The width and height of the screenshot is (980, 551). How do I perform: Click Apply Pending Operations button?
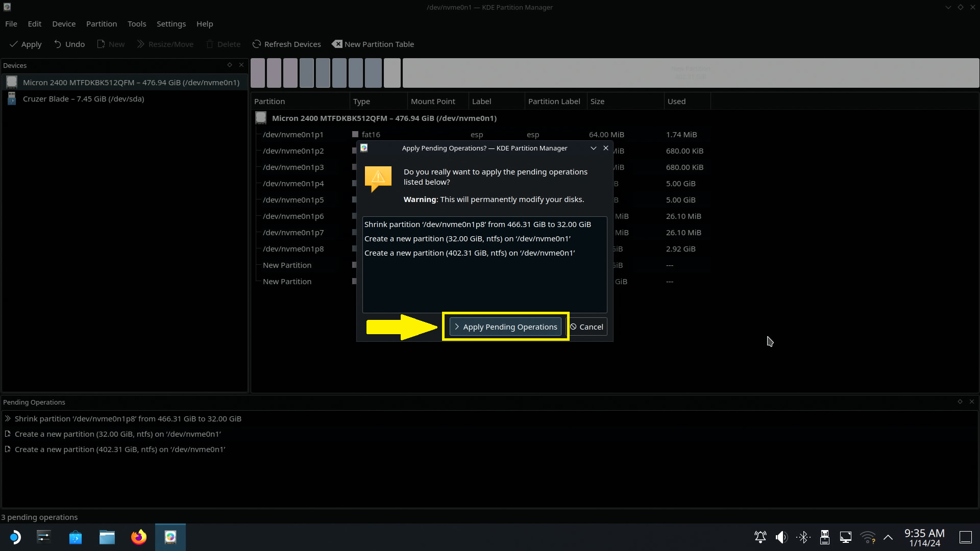coord(505,327)
